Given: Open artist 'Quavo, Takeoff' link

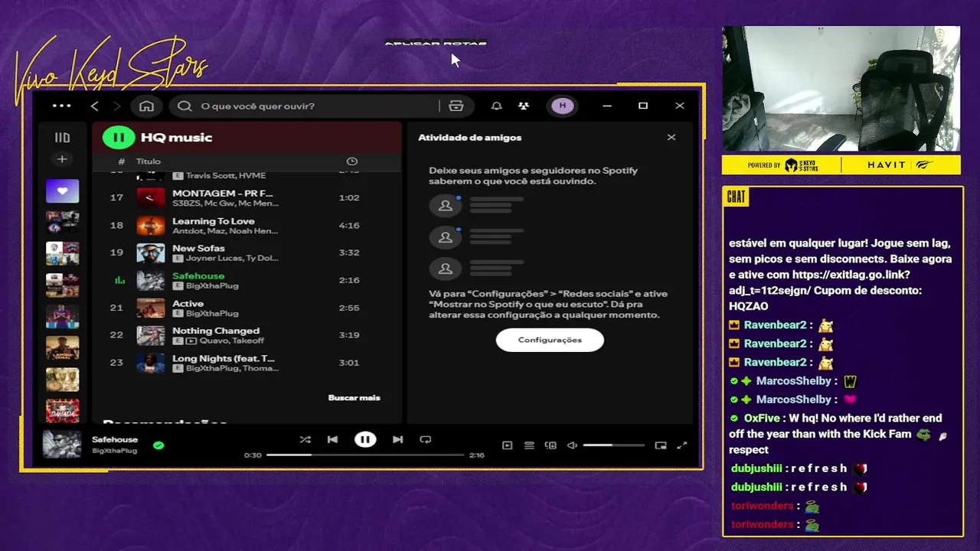Looking at the screenshot, I should point(231,341).
